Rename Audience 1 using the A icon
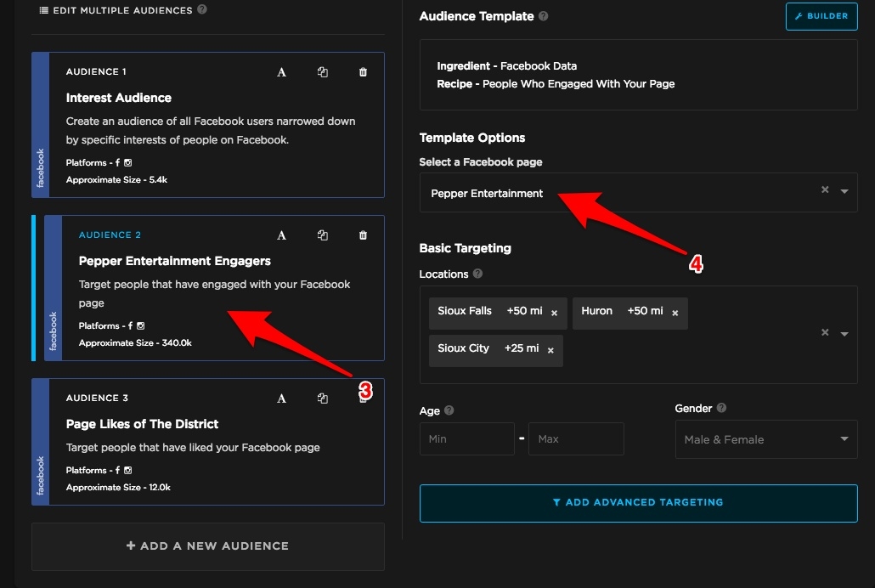Image resolution: width=875 pixels, height=588 pixels. pyautogui.click(x=282, y=72)
